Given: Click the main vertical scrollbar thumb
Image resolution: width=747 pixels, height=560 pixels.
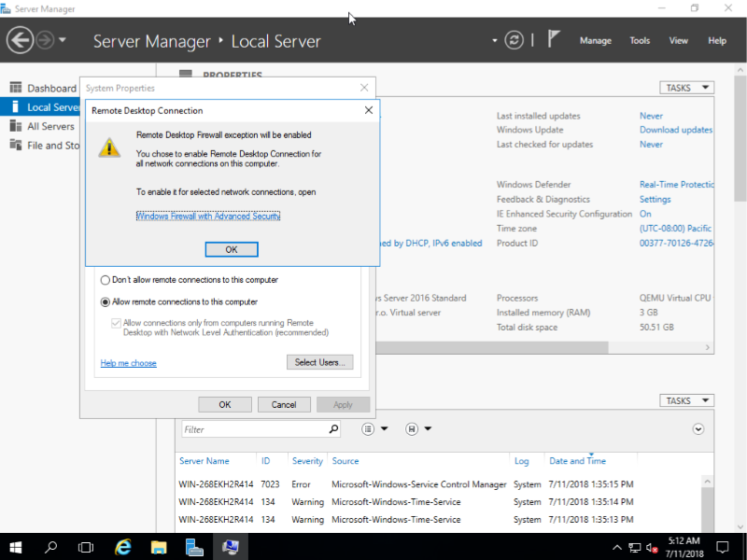Looking at the screenshot, I should click(x=740, y=138).
